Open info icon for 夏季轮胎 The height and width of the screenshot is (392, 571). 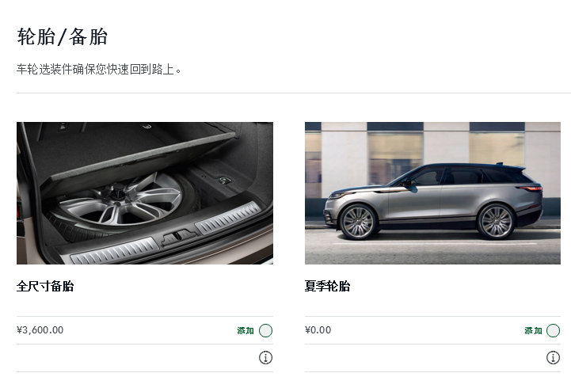click(553, 358)
